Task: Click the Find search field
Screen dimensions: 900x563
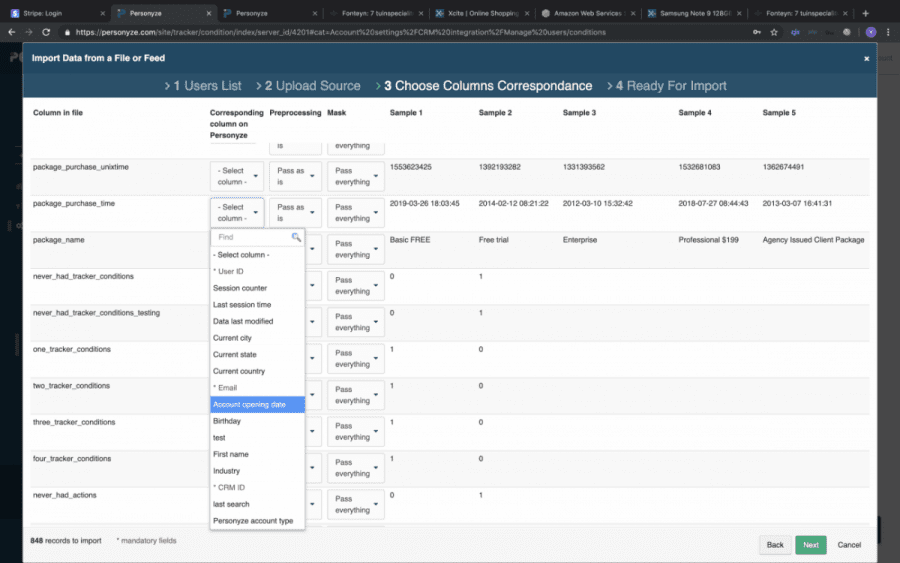Action: tap(251, 238)
